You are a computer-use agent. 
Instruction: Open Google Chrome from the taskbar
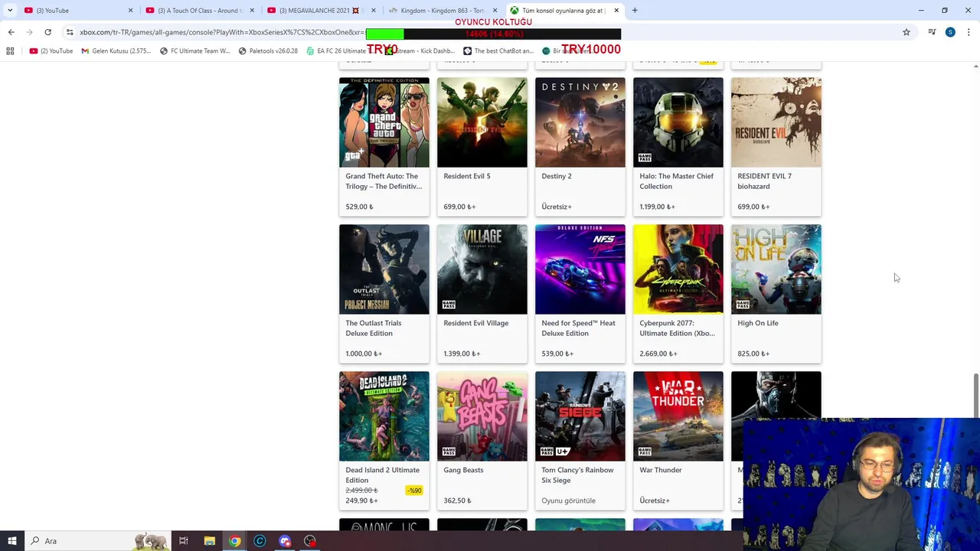coord(234,541)
